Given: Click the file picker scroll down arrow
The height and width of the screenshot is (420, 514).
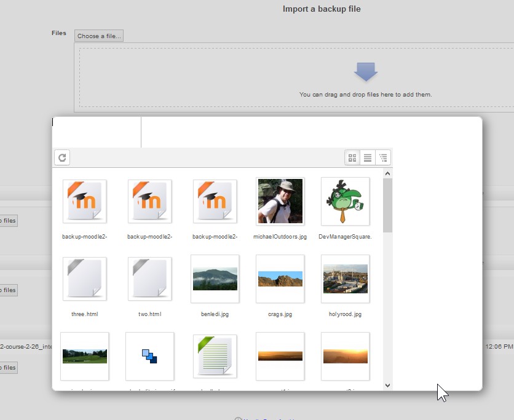Looking at the screenshot, I should click(387, 385).
